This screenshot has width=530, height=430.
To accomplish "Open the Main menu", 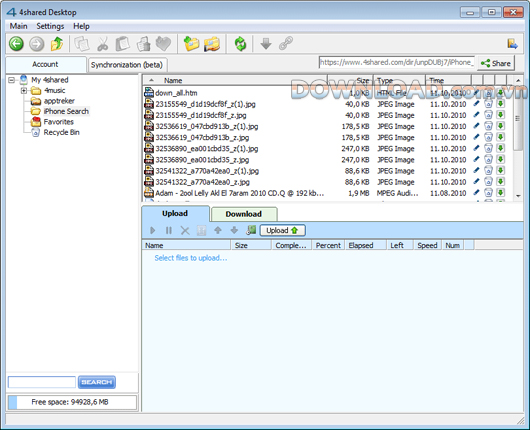I will (19, 26).
